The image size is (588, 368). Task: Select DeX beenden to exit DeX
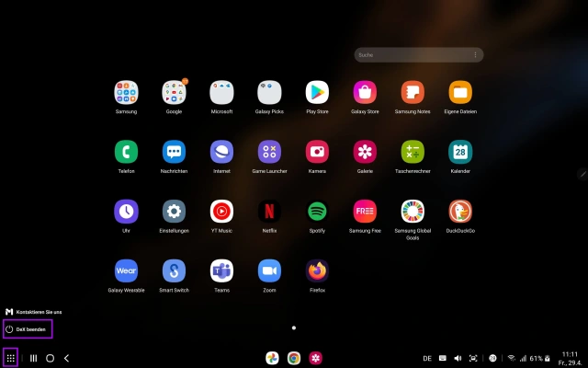point(28,329)
